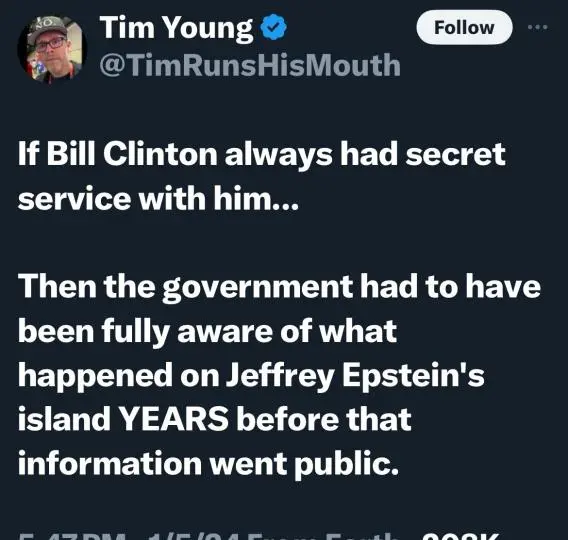Open Tim Young's profile picture

[51, 49]
